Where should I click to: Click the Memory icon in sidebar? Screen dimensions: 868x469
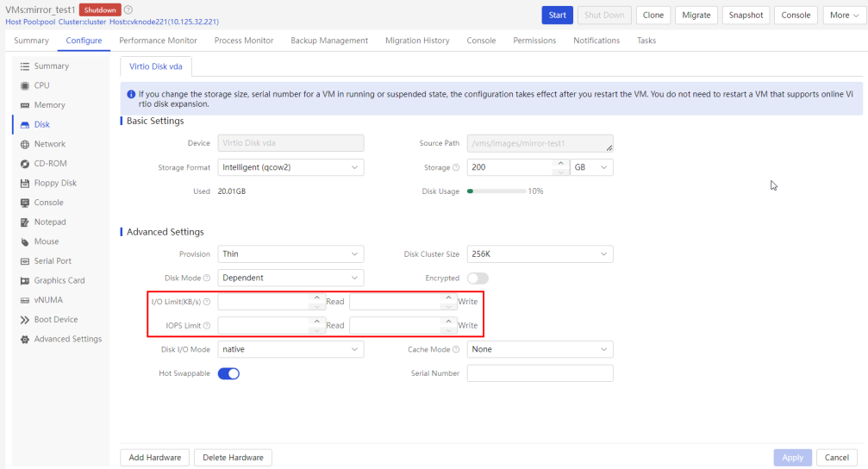(x=25, y=105)
